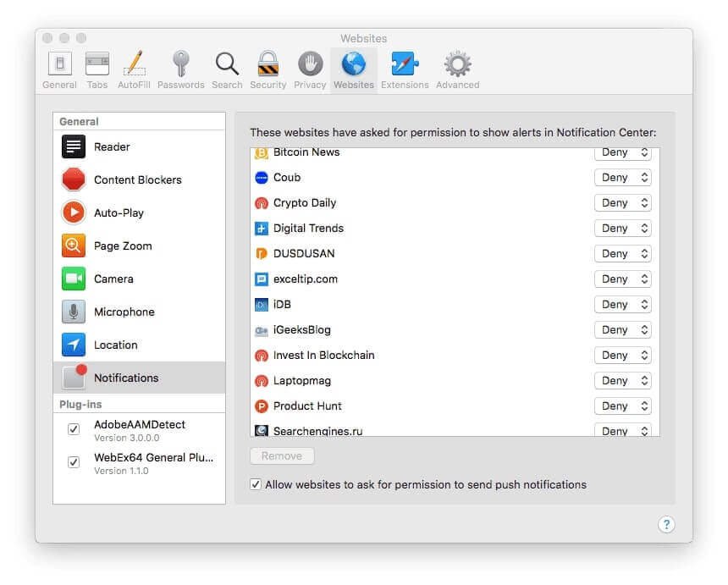Switch to the AutoFill tab label
The image size is (728, 585).
[x=134, y=85]
